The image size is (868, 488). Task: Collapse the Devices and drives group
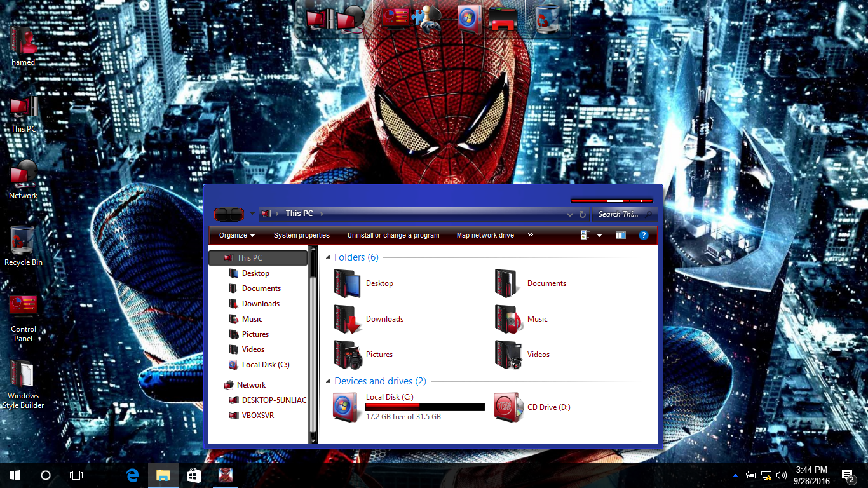(x=328, y=381)
